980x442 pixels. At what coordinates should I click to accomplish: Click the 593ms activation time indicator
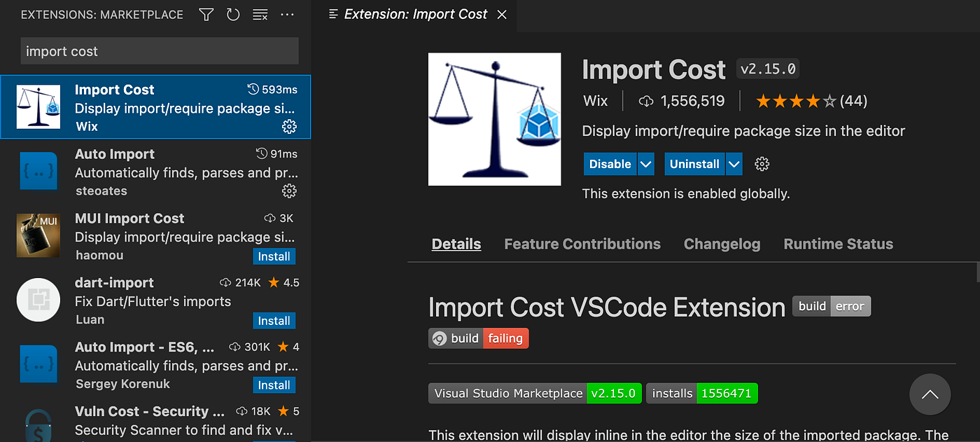pos(272,90)
